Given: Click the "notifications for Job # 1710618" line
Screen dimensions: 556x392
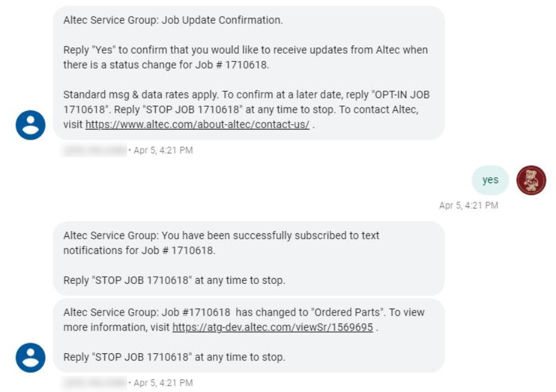Looking at the screenshot, I should [140, 251].
